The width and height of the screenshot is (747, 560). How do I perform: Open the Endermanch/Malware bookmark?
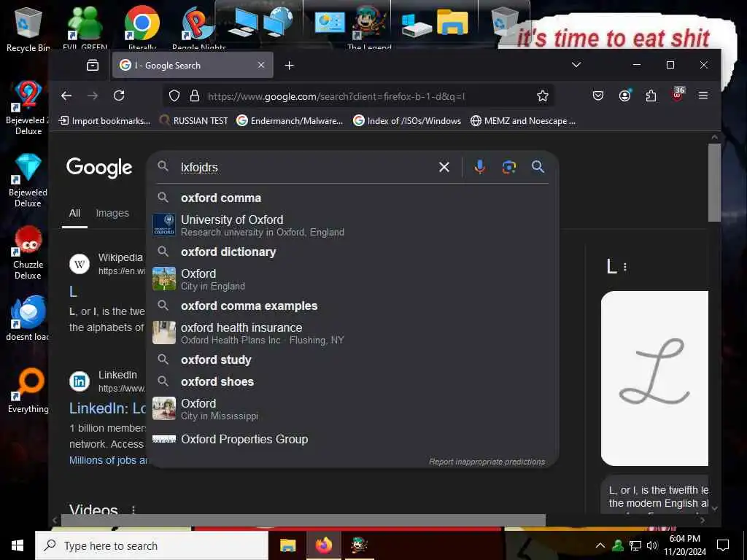coord(290,121)
